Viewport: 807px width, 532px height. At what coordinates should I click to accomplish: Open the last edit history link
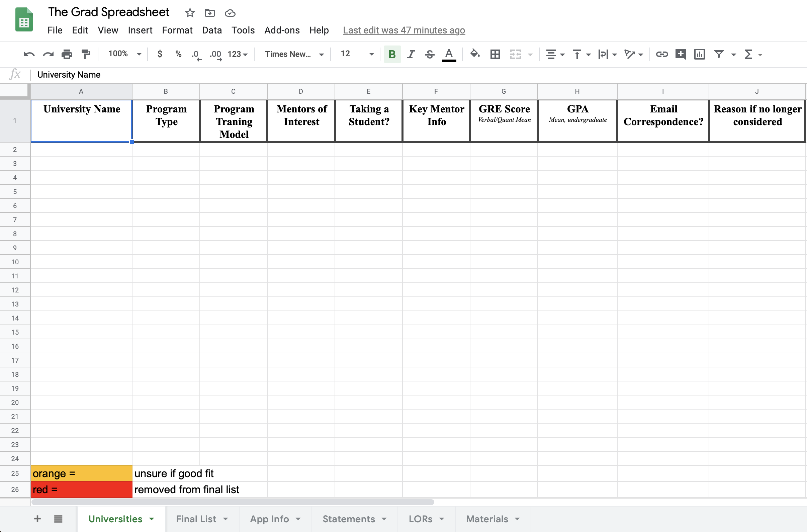coord(404,30)
